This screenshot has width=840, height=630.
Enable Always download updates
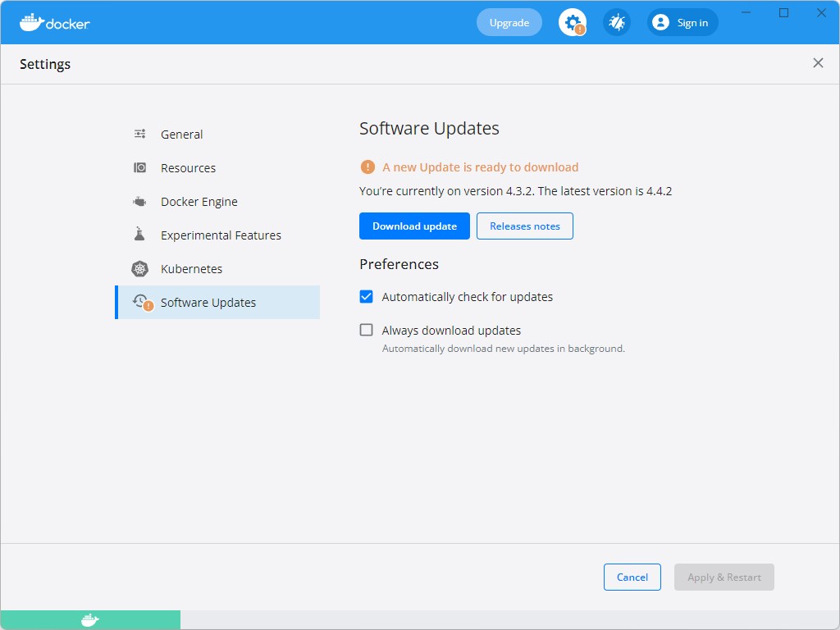click(366, 330)
